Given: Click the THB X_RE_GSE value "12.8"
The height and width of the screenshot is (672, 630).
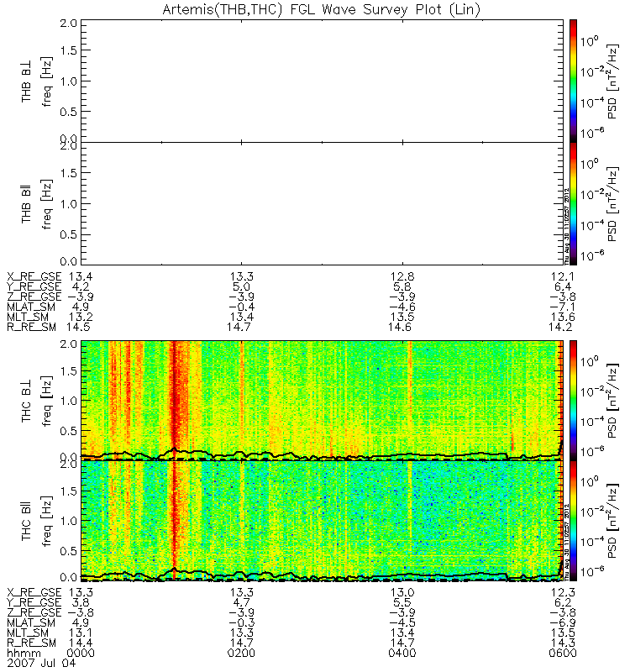Looking at the screenshot, I should click(402, 276).
